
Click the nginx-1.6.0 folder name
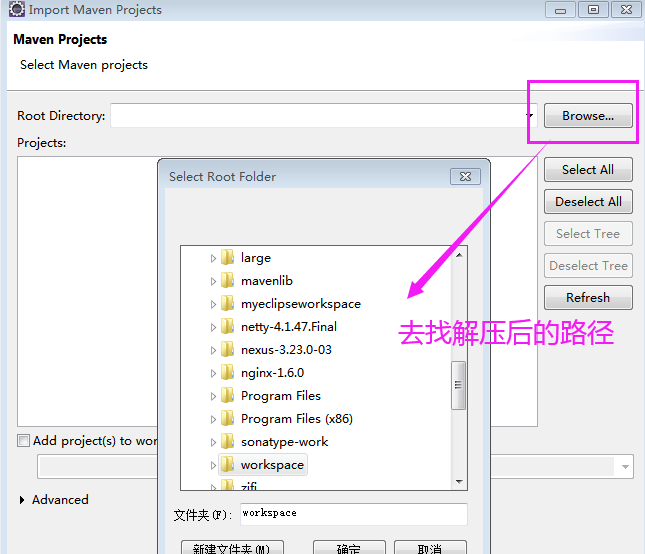click(272, 373)
